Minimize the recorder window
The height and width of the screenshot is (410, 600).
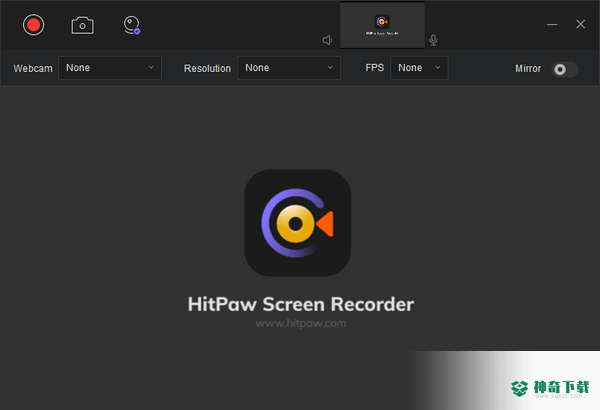(x=552, y=25)
